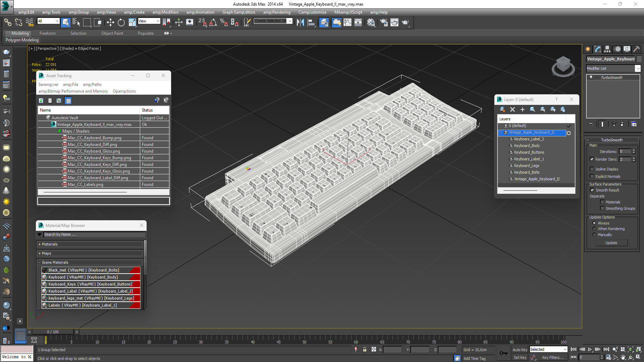Open the Create Selection Set dropdown

pos(273,21)
